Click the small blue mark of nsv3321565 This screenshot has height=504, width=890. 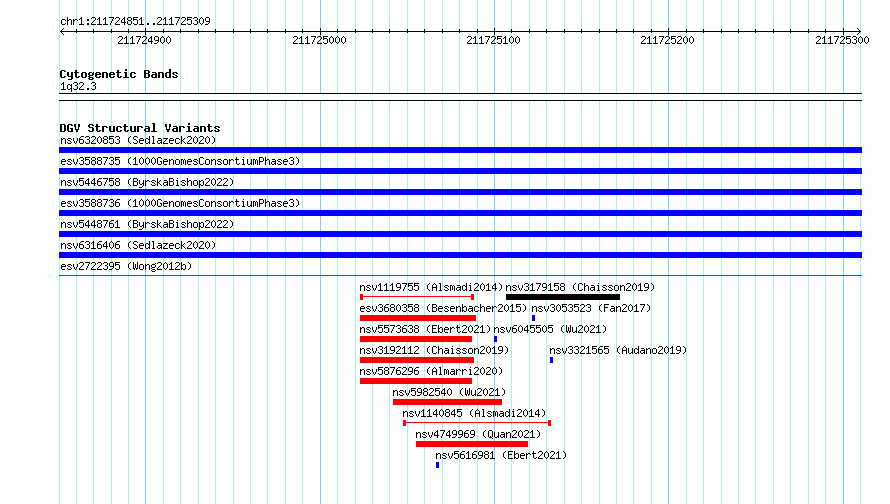tap(551, 360)
